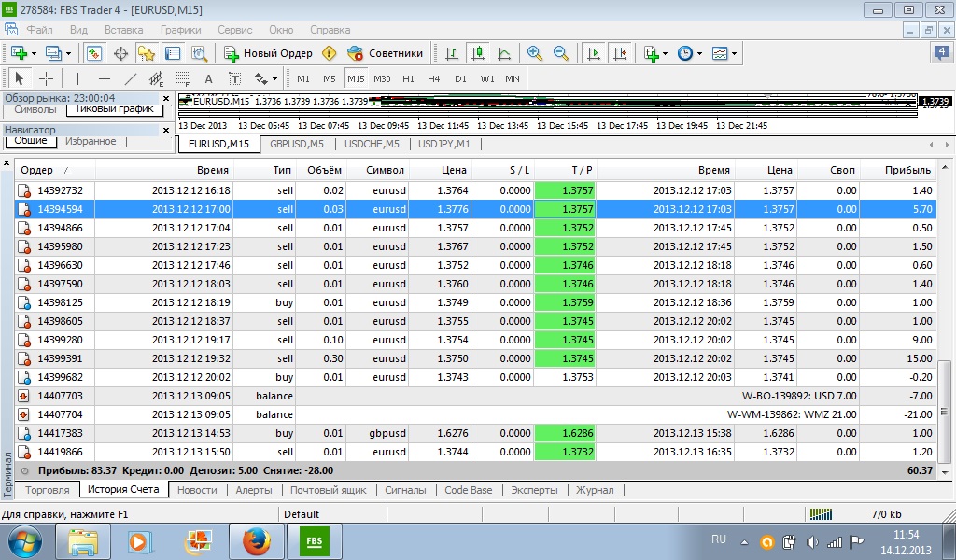Expand the new chart dropdown arrow

(34, 53)
